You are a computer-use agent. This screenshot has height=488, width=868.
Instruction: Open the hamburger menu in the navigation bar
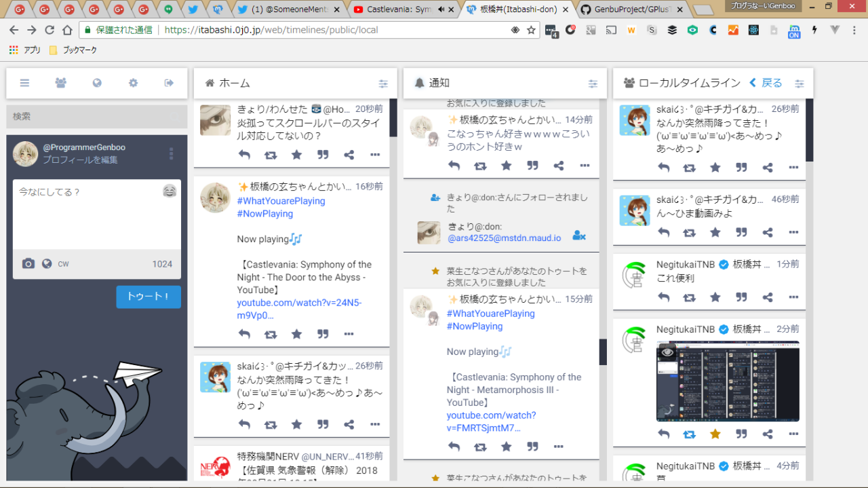coord(24,83)
